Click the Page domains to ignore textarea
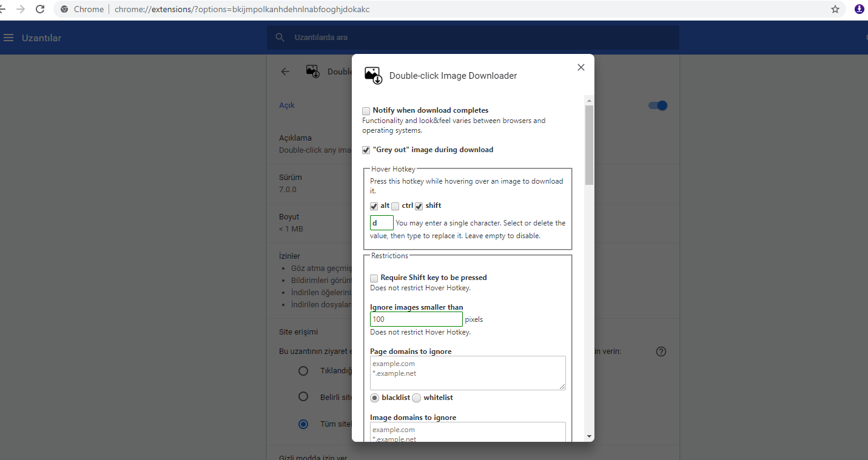 468,373
